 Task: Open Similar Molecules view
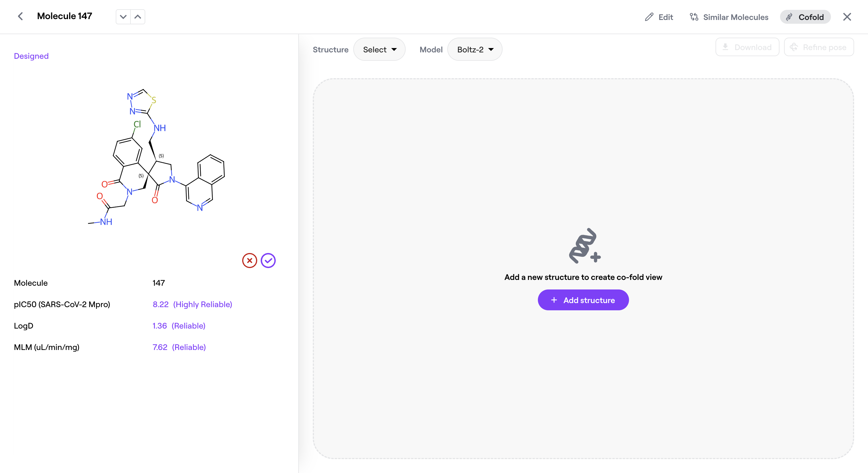point(729,17)
